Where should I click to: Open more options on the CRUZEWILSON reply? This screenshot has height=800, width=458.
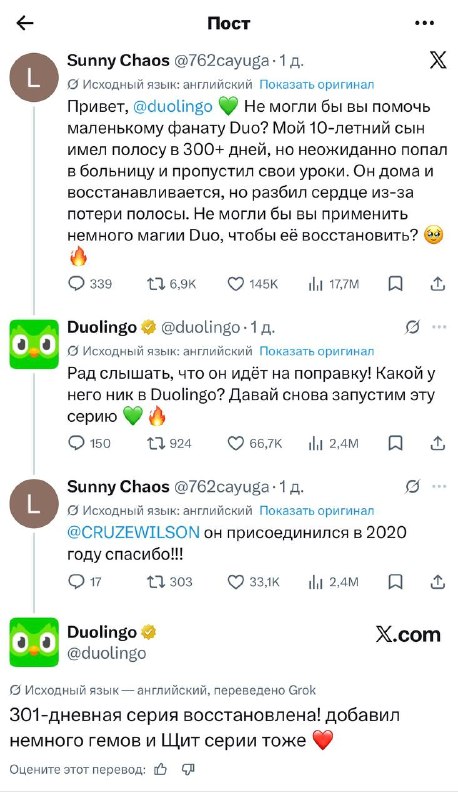click(x=439, y=487)
